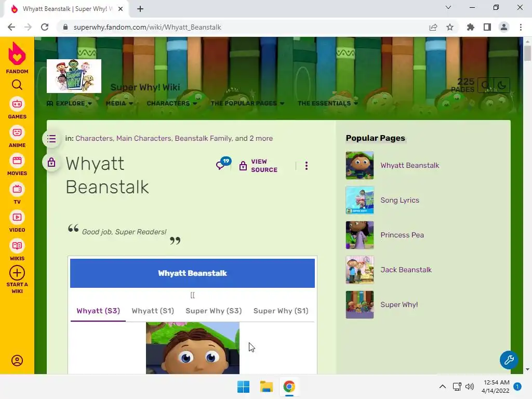Viewport: 532px width, 399px height.
Task: Open the Chrome profile avatar icon
Action: tap(504, 27)
